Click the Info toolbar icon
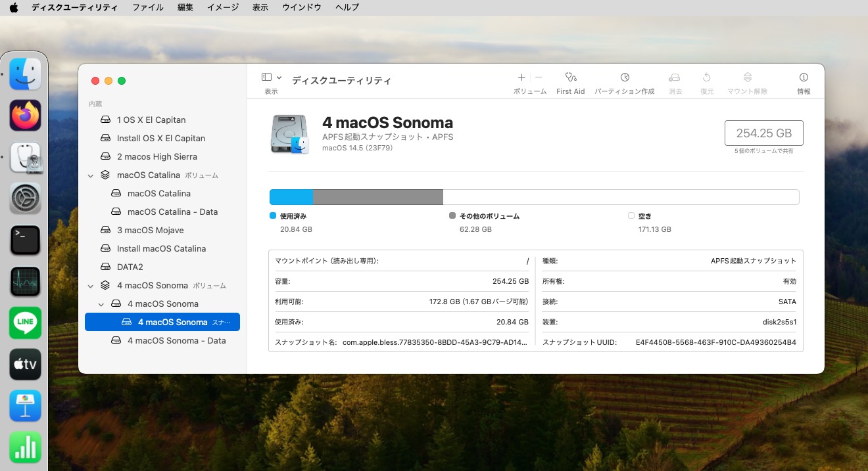This screenshot has height=471, width=868. (804, 78)
